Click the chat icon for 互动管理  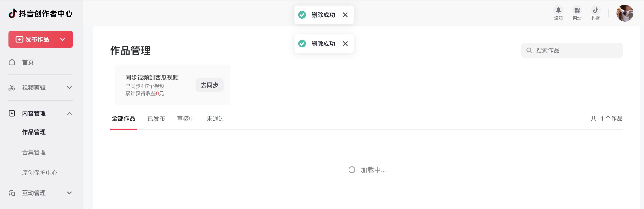12,193
